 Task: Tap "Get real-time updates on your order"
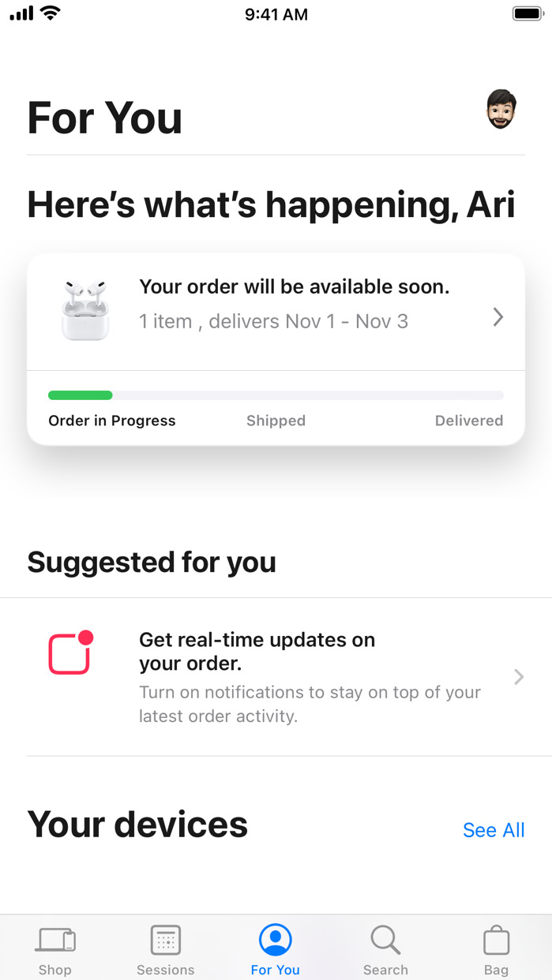257,651
